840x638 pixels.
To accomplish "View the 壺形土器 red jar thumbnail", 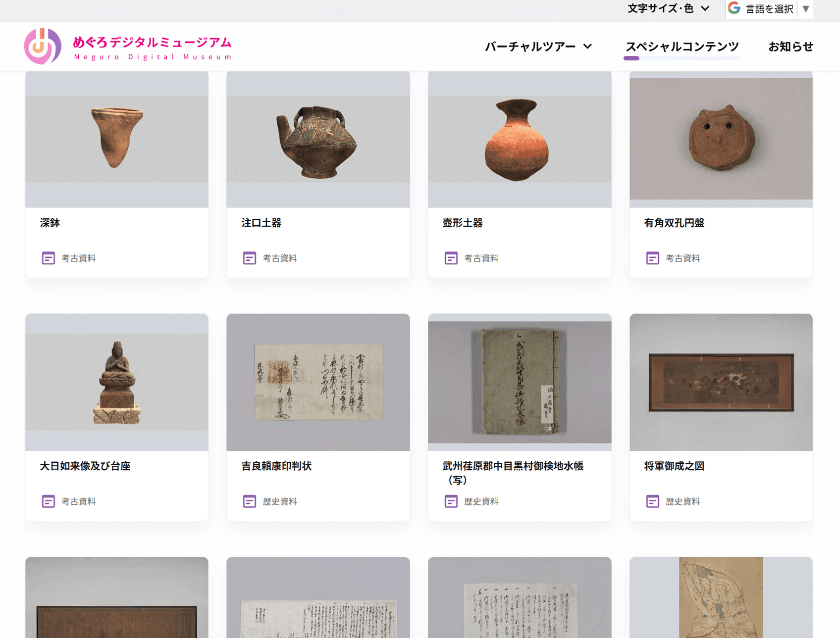I will 520,139.
